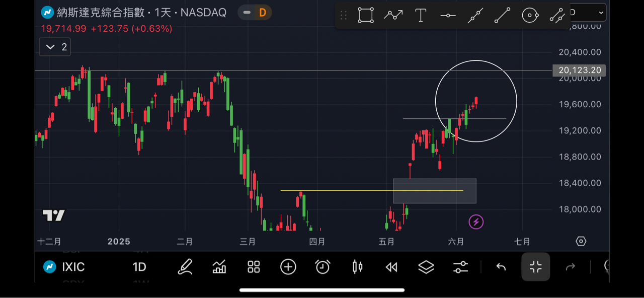Open the chart type candlestick menu
Screen dimensions: 644x298
(357, 267)
